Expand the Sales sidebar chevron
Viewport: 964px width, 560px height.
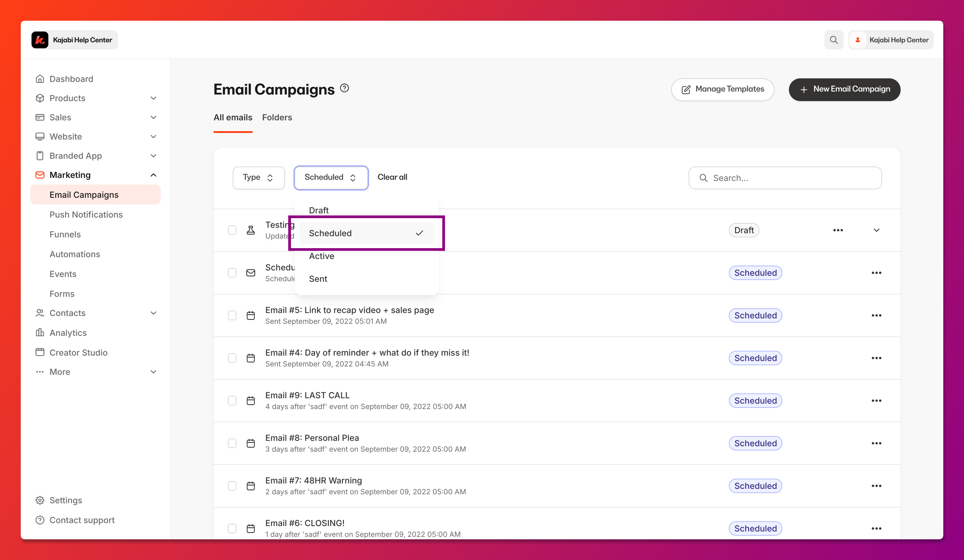point(153,117)
